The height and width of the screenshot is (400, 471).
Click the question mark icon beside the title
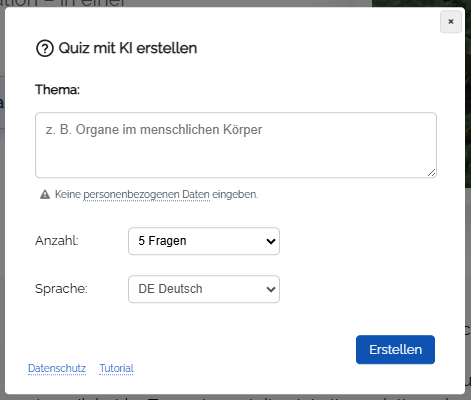(x=45, y=49)
